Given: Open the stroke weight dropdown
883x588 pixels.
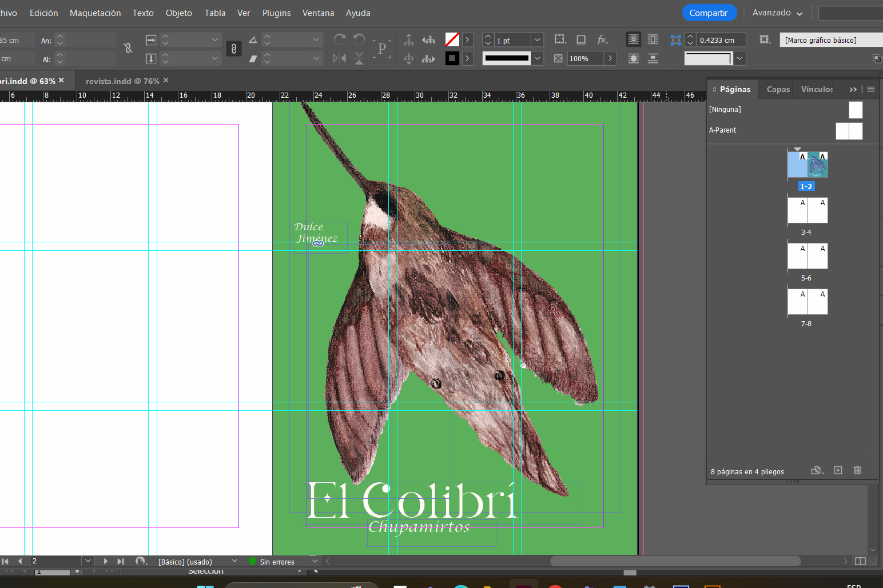Looking at the screenshot, I should click(x=537, y=40).
